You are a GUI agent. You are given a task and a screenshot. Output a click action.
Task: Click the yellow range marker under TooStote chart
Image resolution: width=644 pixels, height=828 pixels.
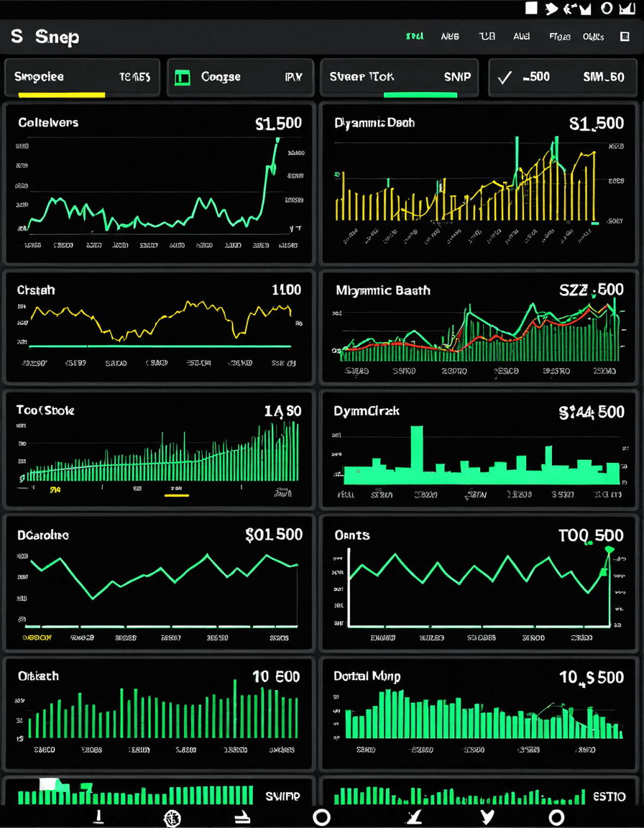(176, 495)
